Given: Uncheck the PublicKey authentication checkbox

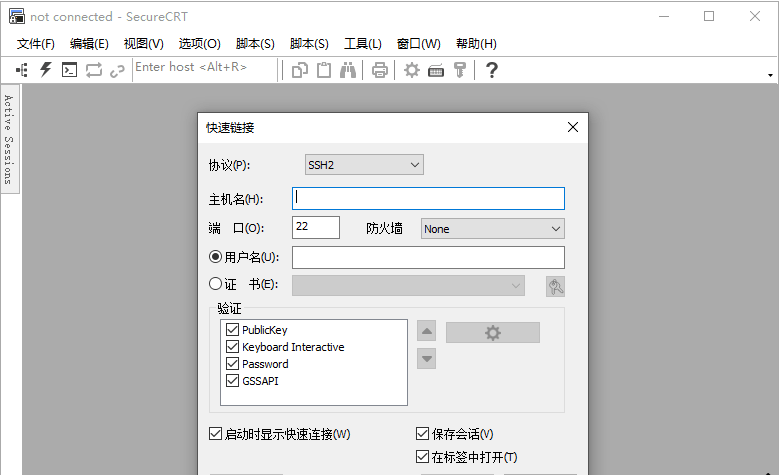Looking at the screenshot, I should pos(233,330).
